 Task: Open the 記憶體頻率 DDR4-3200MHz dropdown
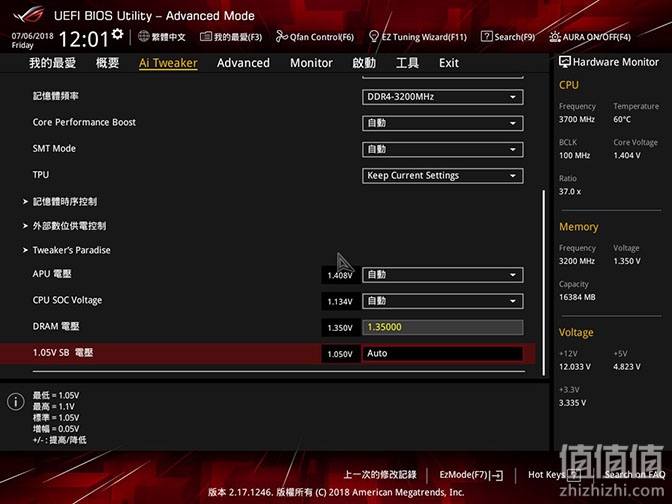click(x=442, y=97)
